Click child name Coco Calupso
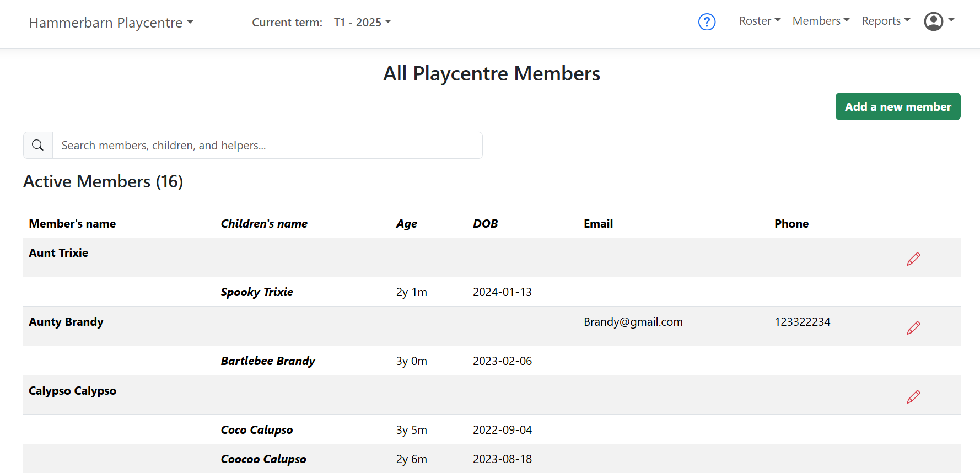The height and width of the screenshot is (473, 980). point(257,430)
